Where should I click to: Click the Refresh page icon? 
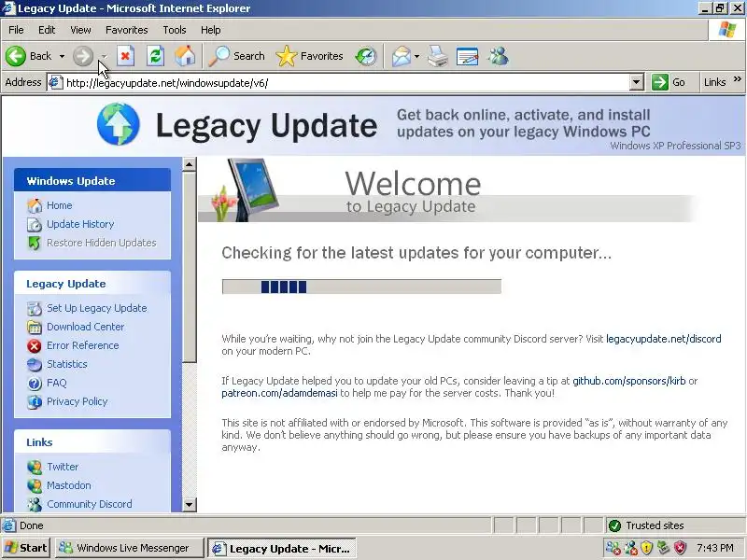tap(155, 56)
